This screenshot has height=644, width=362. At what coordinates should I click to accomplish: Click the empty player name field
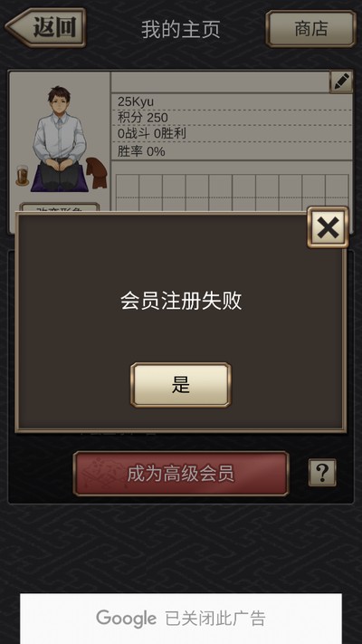pos(221,82)
